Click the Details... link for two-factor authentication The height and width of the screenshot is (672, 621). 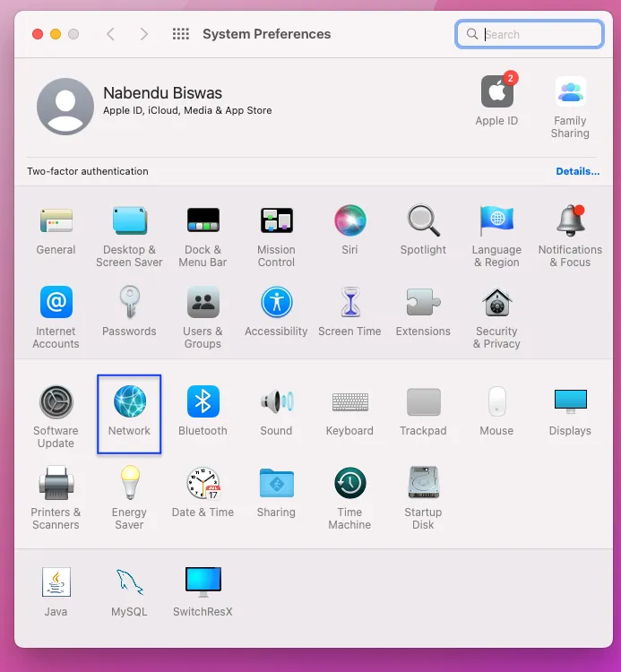coord(578,171)
